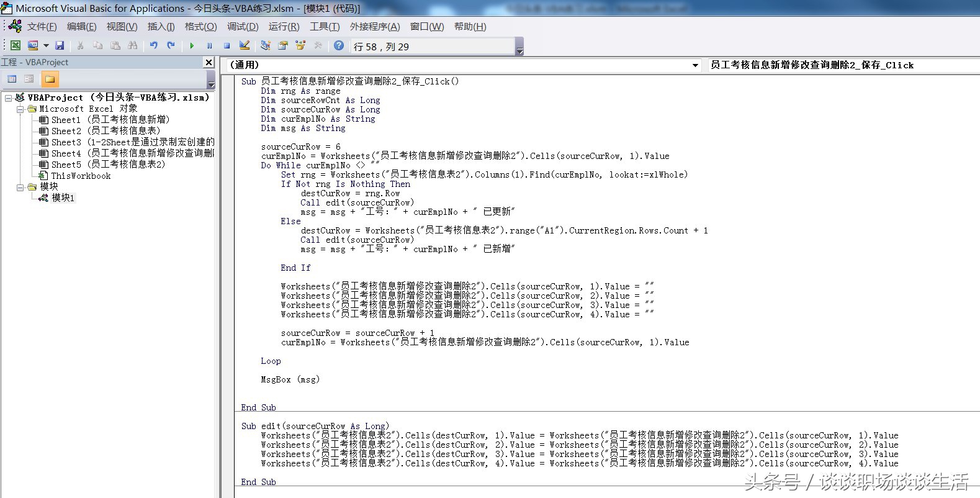Screen dimensions: 980x498
Task: Collapse the 模块 folder node
Action: coord(20,187)
